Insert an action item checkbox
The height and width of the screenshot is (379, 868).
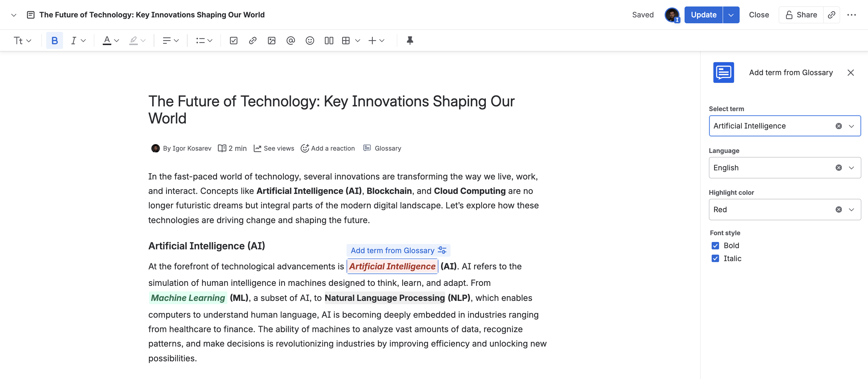point(233,40)
